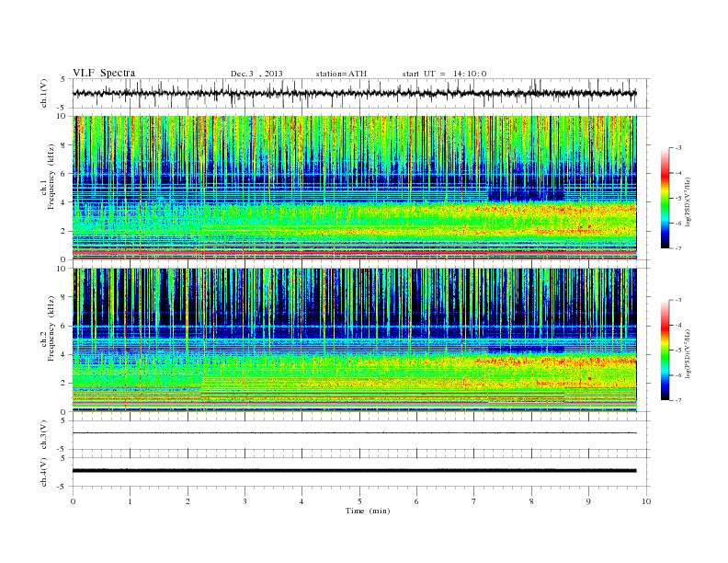The height and width of the screenshot is (563, 728).
Task: Click inside the ch.2 spectrogram panel
Action: pos(354,340)
